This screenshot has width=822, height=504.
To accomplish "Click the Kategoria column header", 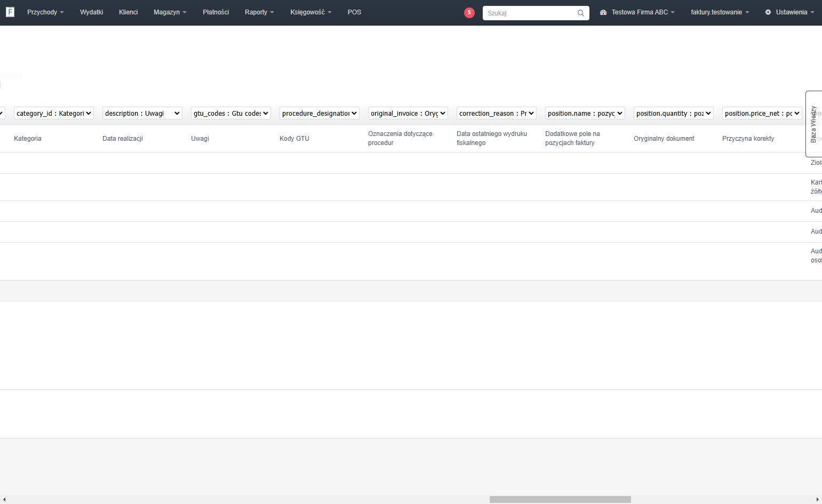I will (28, 139).
